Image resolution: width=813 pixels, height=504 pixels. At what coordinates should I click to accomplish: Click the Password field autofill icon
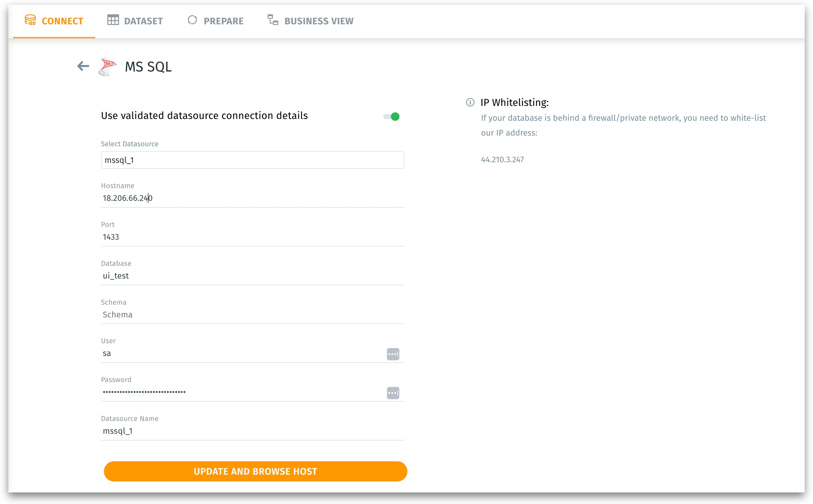[x=393, y=393]
